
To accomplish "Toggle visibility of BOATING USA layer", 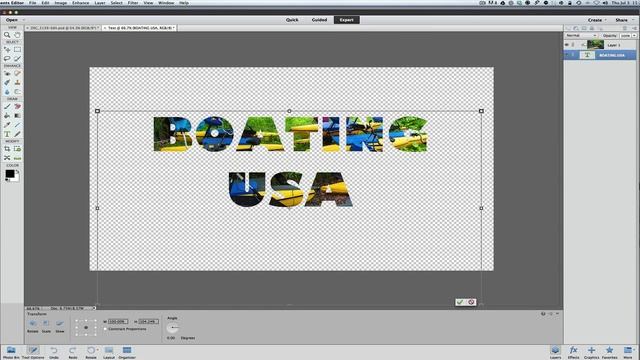I will (x=567, y=55).
